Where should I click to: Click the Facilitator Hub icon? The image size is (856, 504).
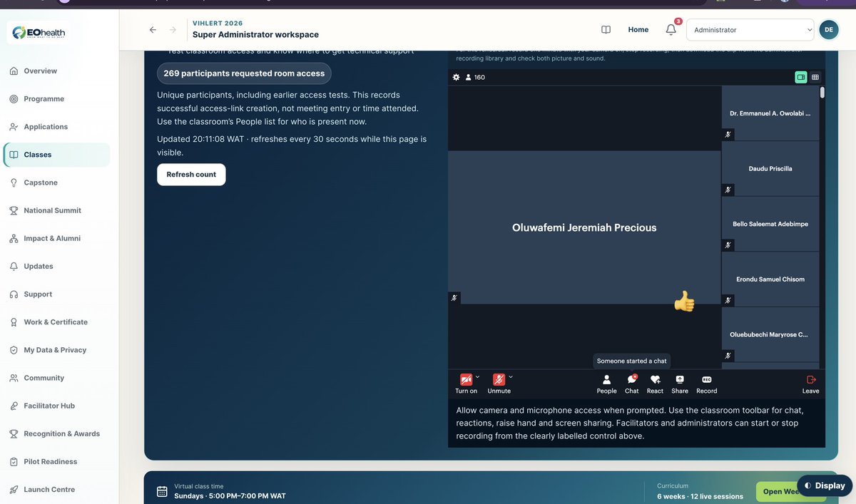(14, 406)
